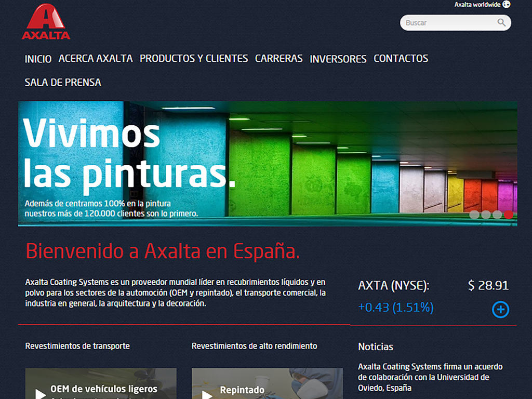Click Revestimientos de transporte heading
The width and height of the screenshot is (532, 399).
(x=77, y=345)
